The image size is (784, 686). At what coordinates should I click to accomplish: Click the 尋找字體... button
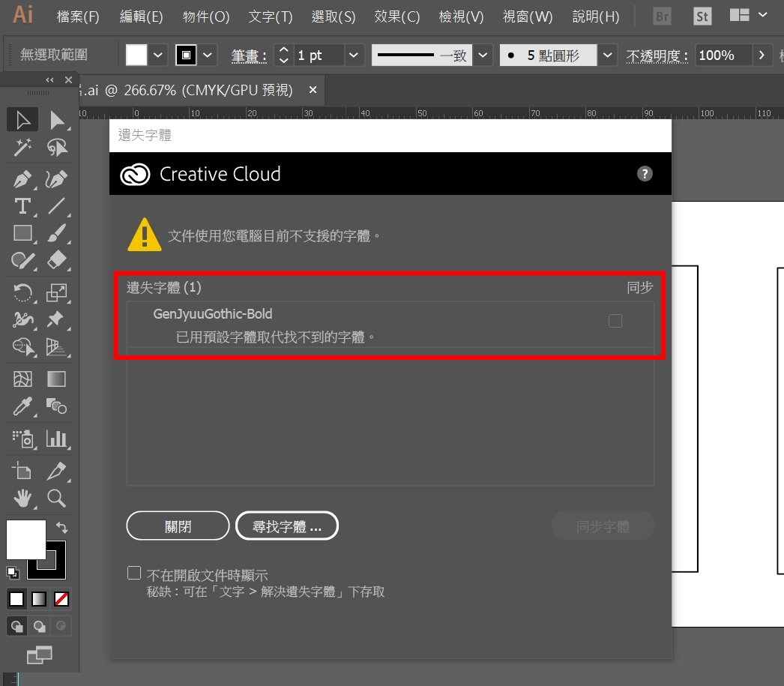(x=286, y=526)
